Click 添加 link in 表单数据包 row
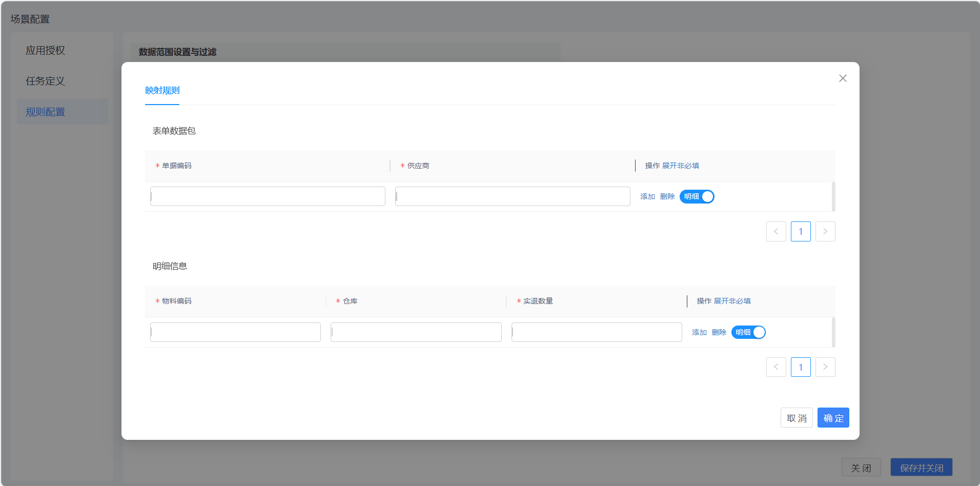This screenshot has height=486, width=980. (647, 196)
